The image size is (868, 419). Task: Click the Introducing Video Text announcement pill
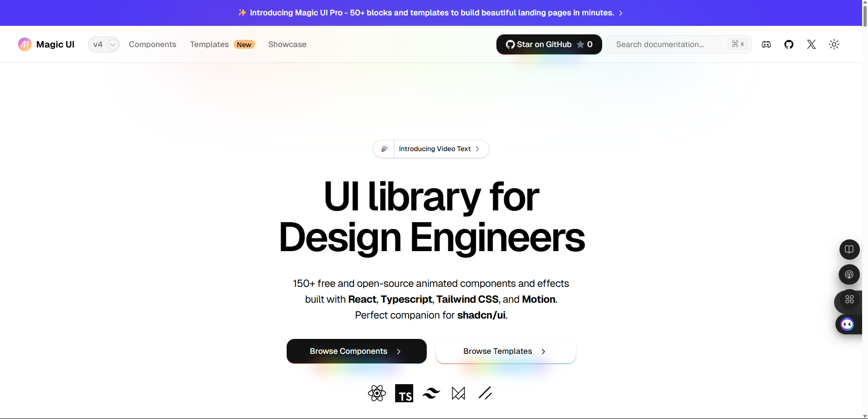pyautogui.click(x=430, y=149)
